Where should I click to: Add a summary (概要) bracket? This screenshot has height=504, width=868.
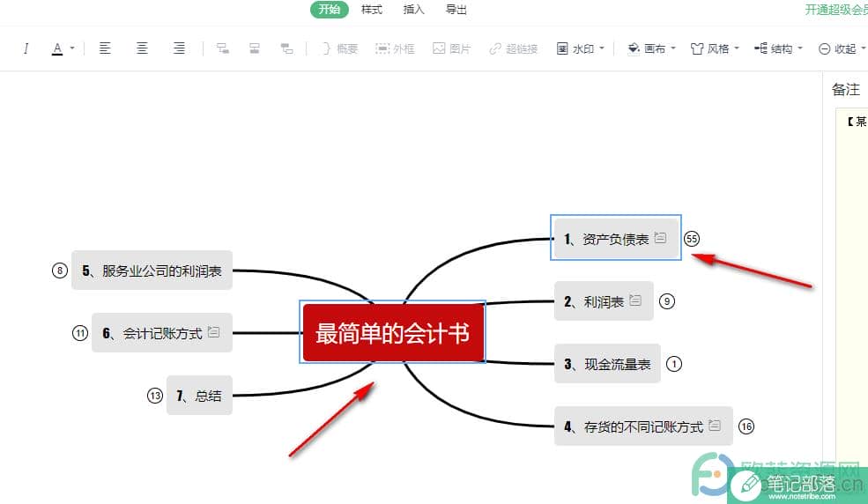[x=340, y=48]
